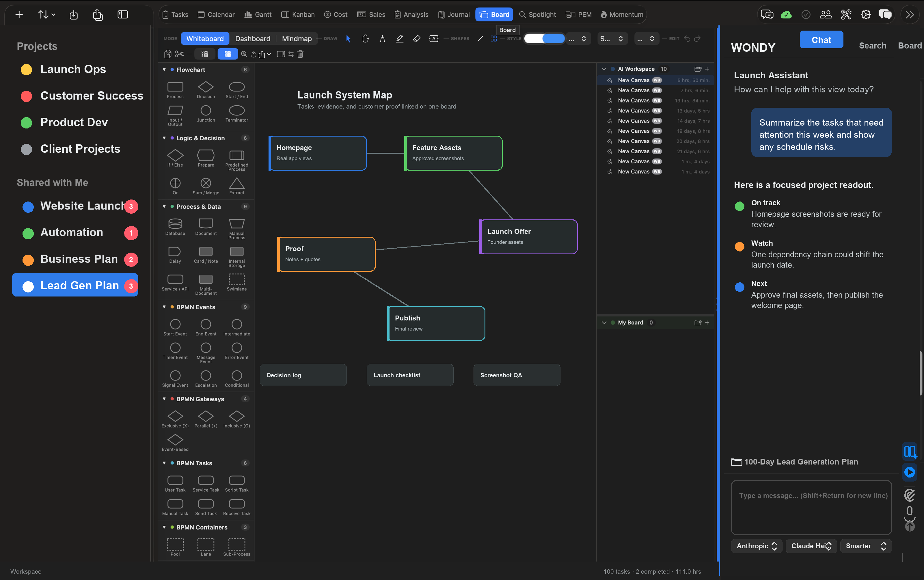Select the eraser tool in draw toolbar
Image resolution: width=924 pixels, height=580 pixels.
(x=417, y=39)
